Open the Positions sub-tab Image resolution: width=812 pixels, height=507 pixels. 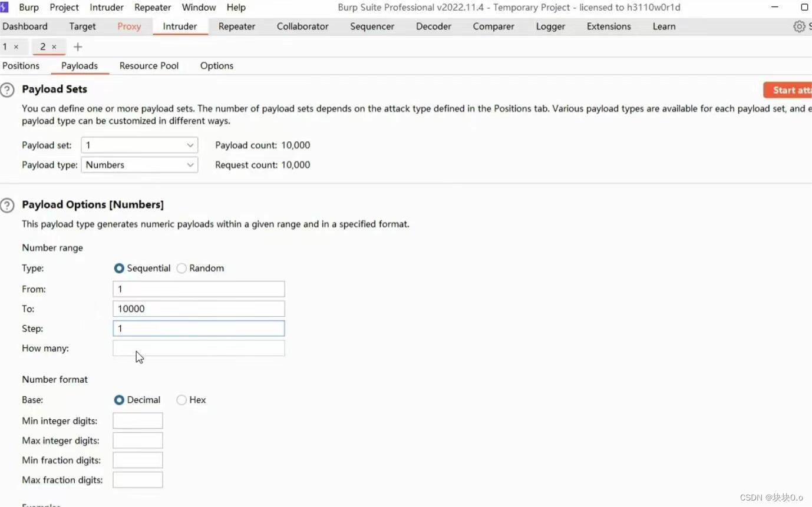[21, 66]
